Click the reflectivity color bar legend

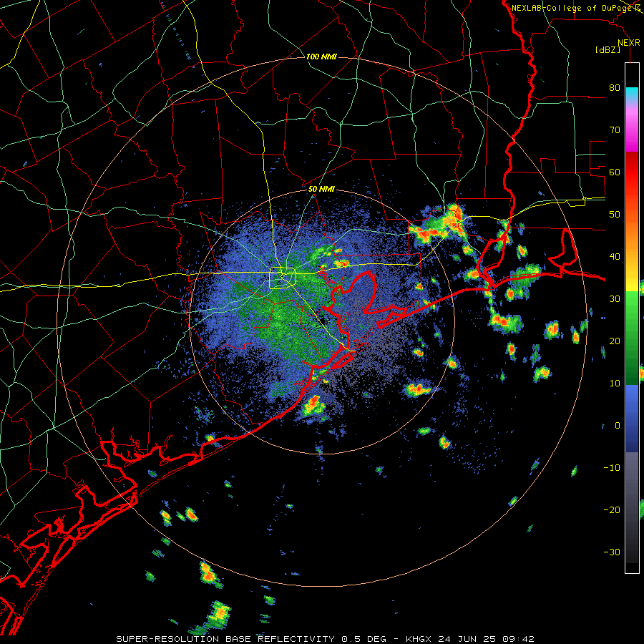pos(632,318)
